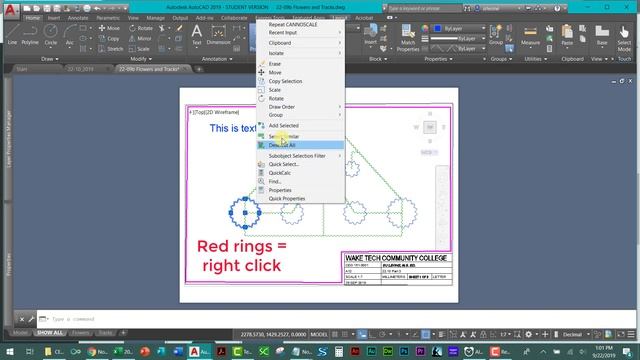Click the color wheel object color icon
640x360 pixels.
425,28
